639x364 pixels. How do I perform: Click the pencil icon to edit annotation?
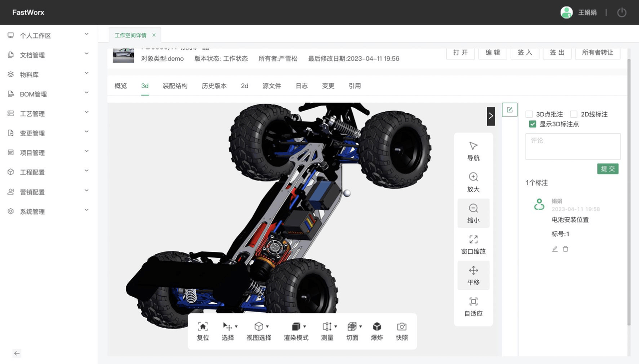coord(554,249)
